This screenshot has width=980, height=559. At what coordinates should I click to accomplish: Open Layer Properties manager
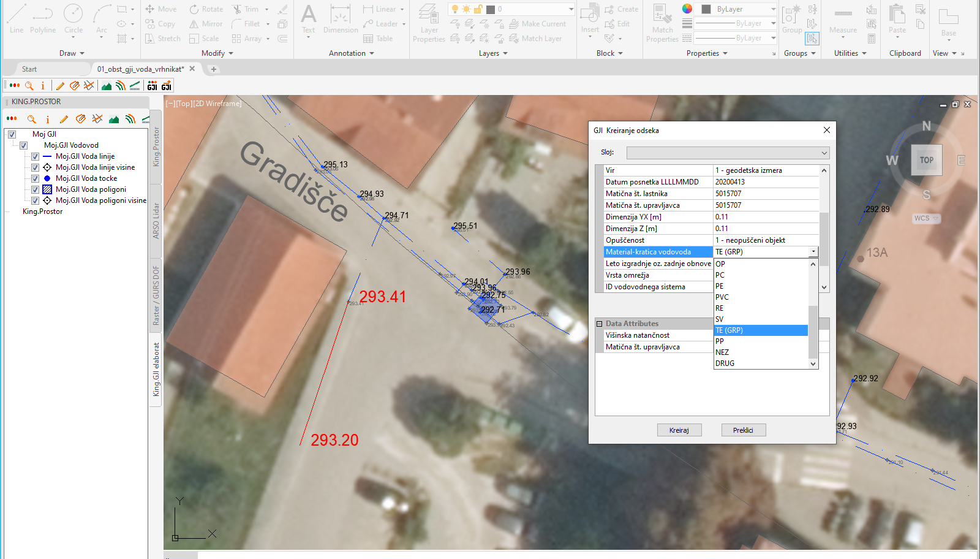(429, 23)
